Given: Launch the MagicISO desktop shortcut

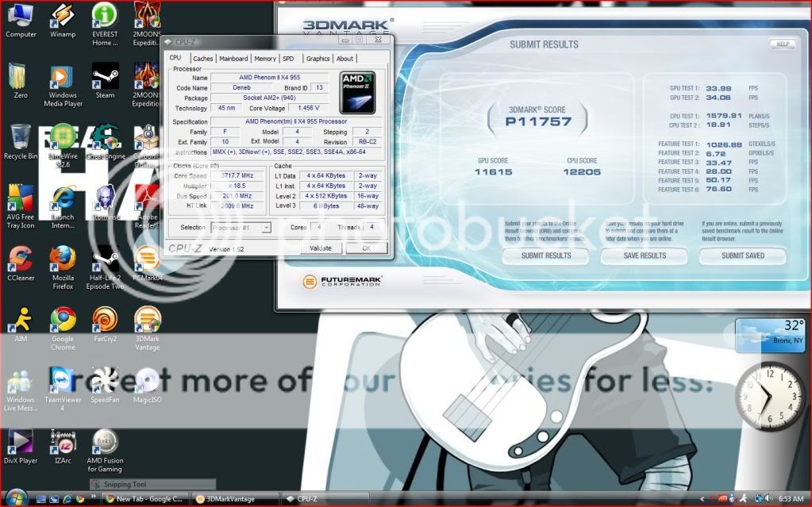Looking at the screenshot, I should pos(147,386).
